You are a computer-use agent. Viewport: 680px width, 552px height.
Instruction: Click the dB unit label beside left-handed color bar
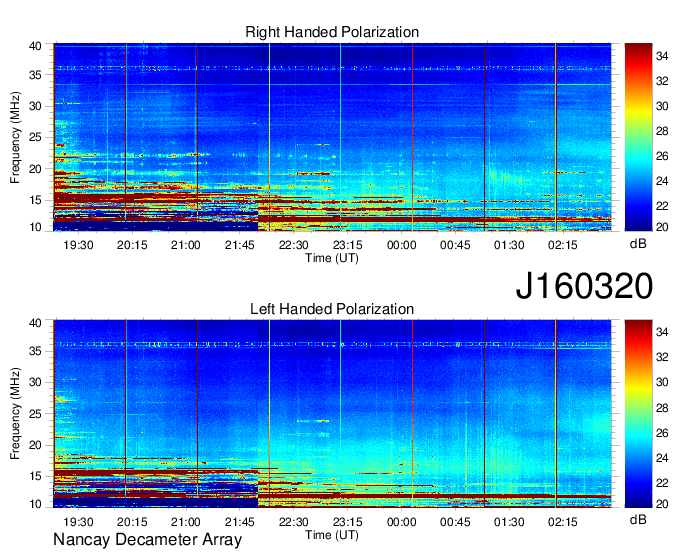pos(638,519)
